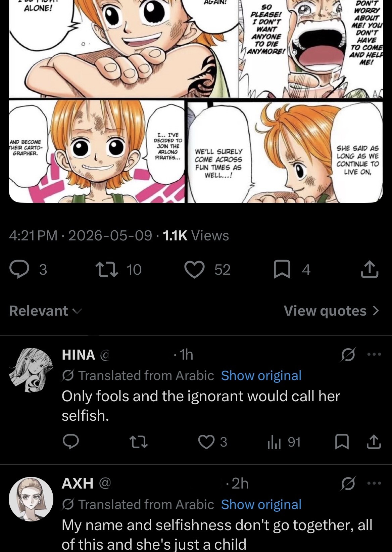This screenshot has height=552, width=392.
Task: Open View quotes
Action: 332,311
